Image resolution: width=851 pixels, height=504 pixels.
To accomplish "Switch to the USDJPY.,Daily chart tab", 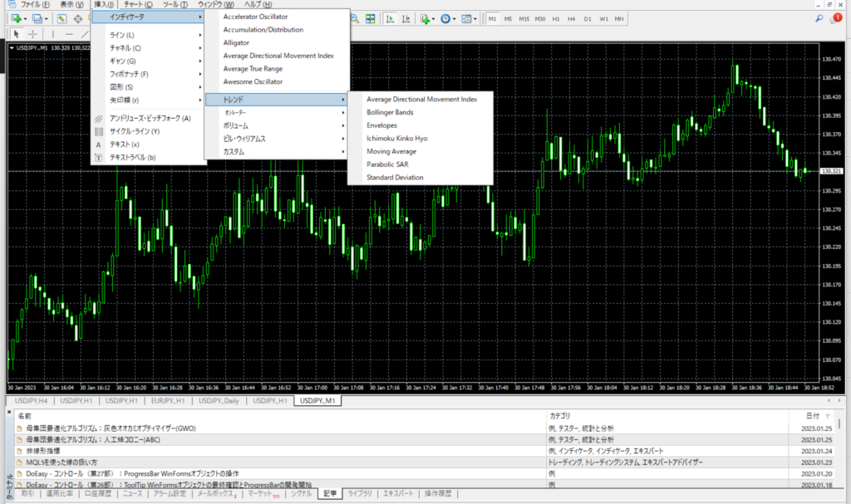I will point(219,401).
